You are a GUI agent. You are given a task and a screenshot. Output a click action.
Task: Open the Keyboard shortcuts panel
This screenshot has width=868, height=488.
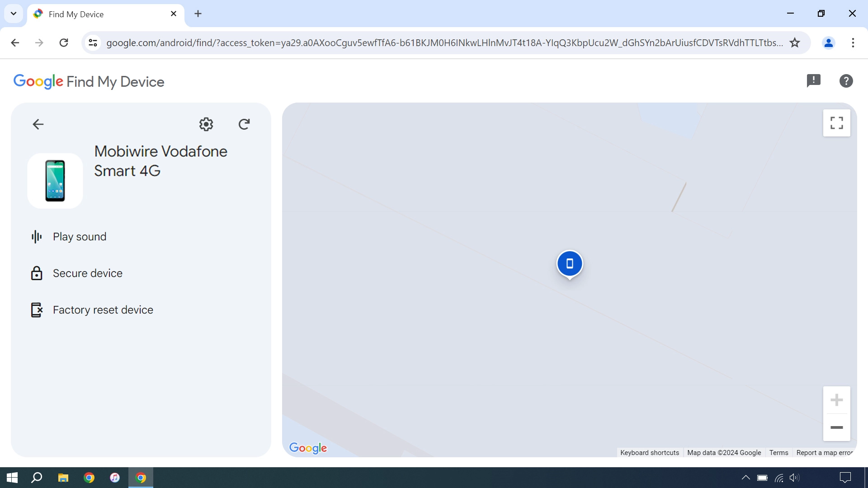650,452
